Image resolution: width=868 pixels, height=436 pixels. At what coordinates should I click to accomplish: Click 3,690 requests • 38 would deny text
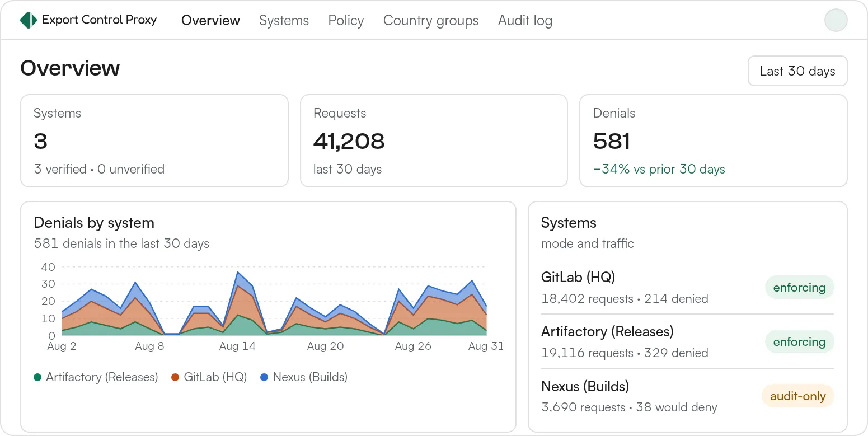click(x=629, y=407)
